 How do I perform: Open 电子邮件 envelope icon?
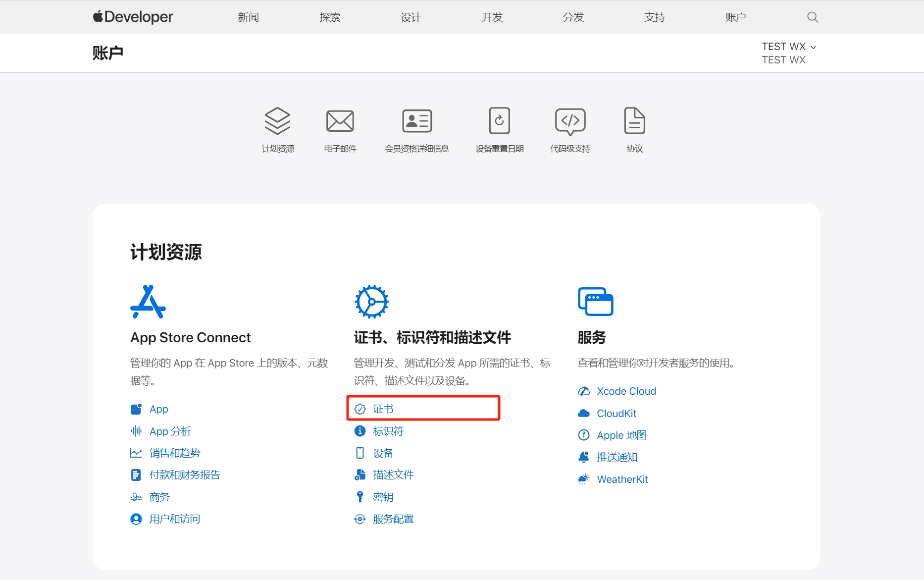tap(340, 121)
